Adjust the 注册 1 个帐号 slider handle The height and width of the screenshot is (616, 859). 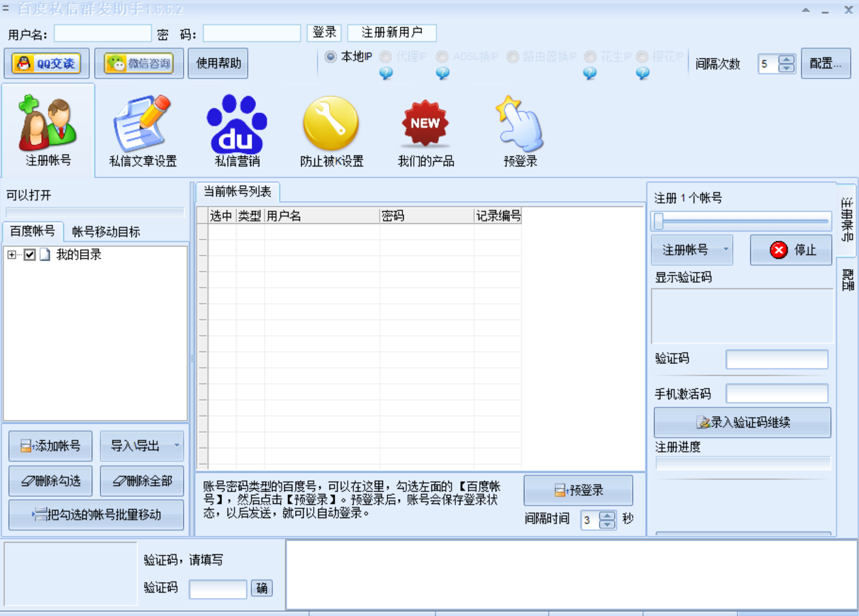658,221
